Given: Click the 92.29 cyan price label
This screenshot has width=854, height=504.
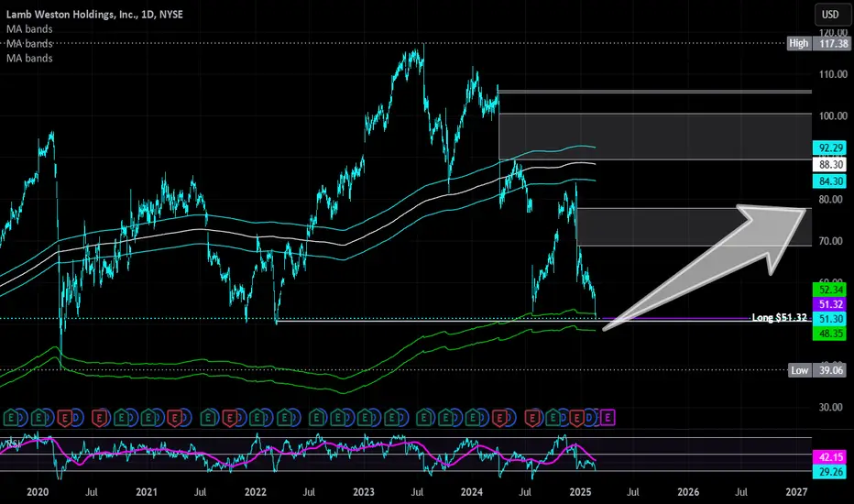Looking at the screenshot, I should pyautogui.click(x=830, y=148).
